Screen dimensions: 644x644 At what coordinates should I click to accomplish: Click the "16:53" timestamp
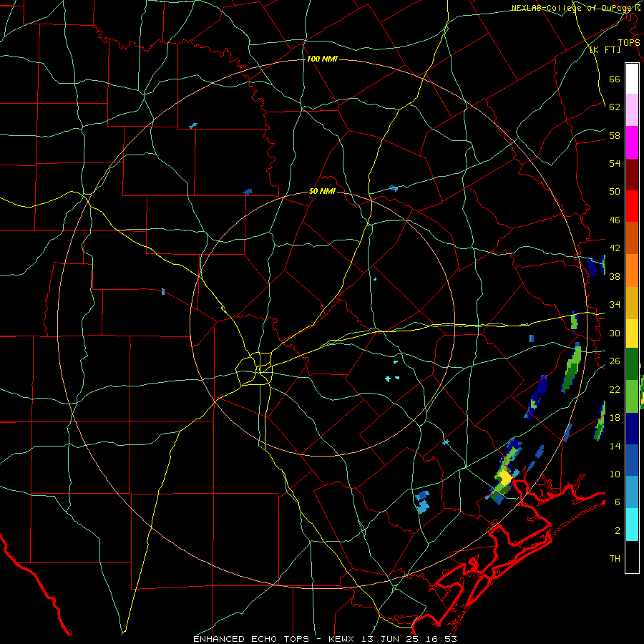coord(442,639)
